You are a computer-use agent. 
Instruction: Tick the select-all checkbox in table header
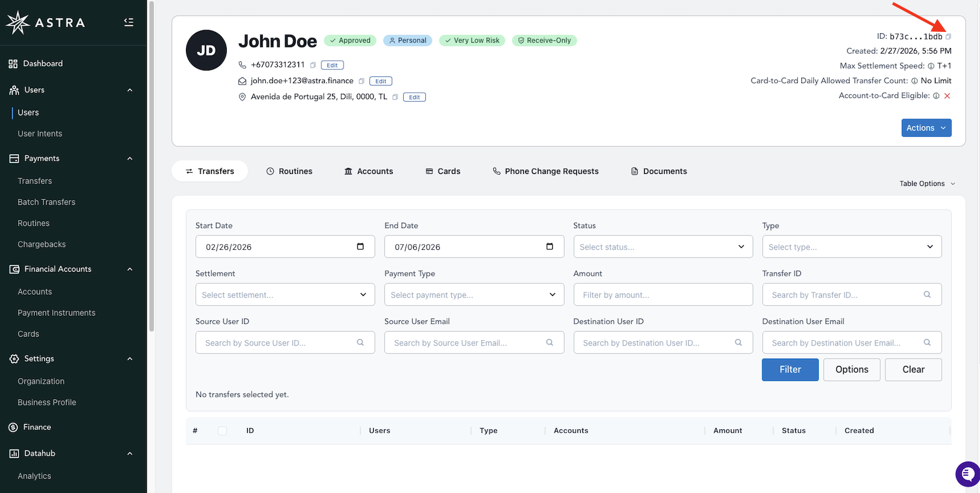click(x=223, y=431)
